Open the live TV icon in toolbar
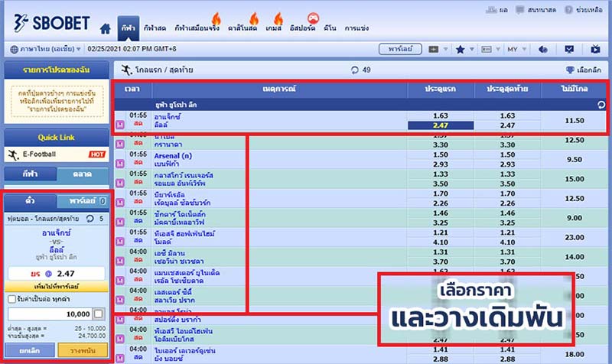The width and height of the screenshot is (612, 364). point(595,49)
